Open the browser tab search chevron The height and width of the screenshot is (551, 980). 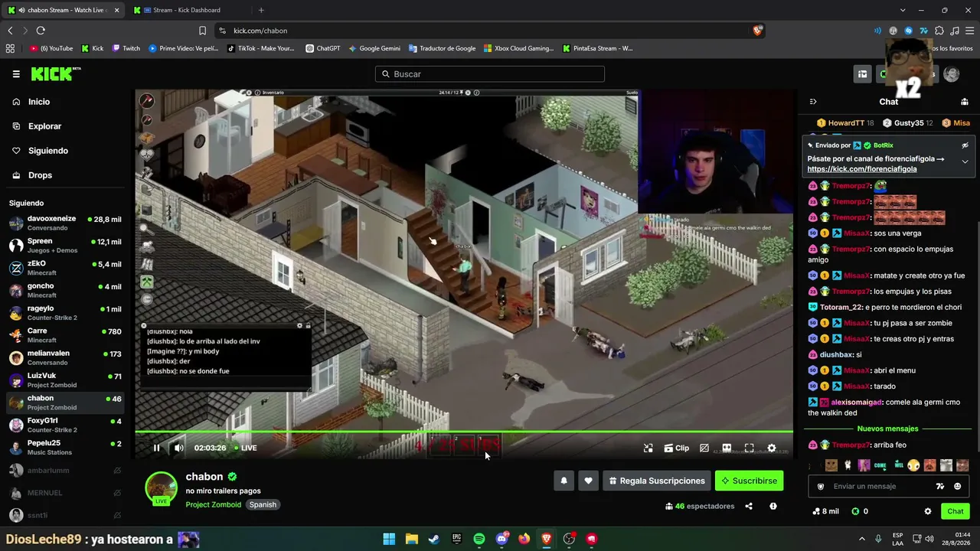click(903, 10)
